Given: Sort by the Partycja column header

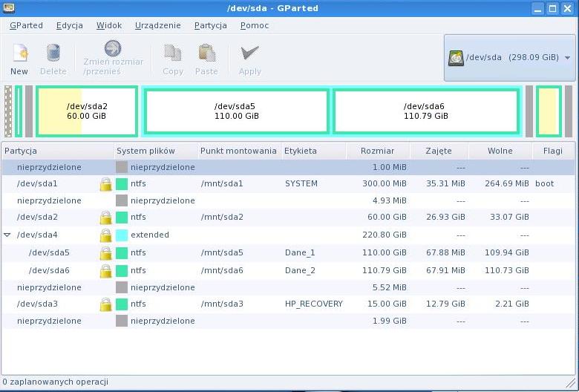Looking at the screenshot, I should pyautogui.click(x=58, y=151).
